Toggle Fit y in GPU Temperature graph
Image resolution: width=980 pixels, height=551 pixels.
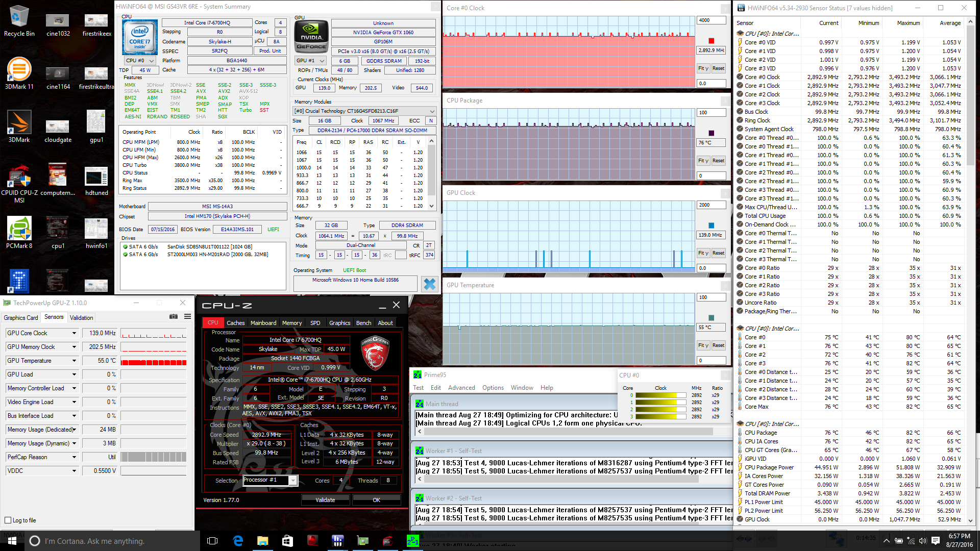click(703, 345)
